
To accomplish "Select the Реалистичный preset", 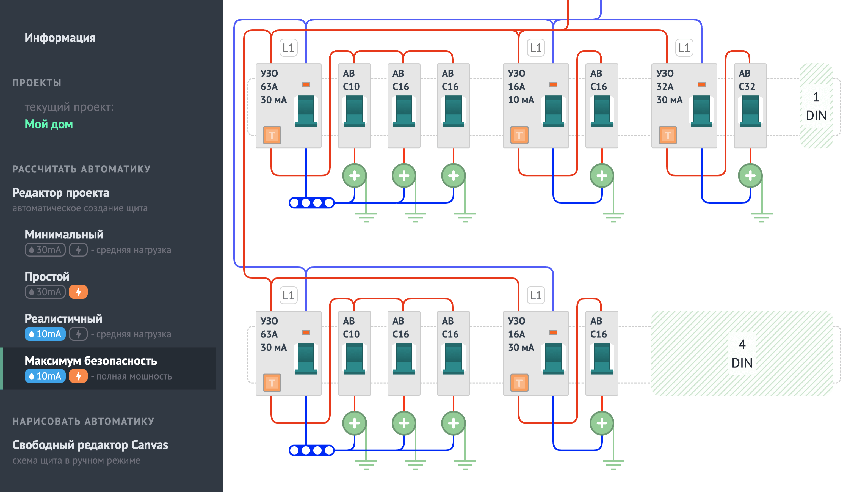I will coord(63,318).
